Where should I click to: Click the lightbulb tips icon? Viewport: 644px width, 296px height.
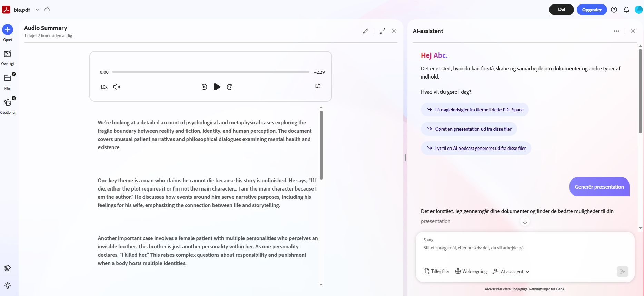point(8,286)
